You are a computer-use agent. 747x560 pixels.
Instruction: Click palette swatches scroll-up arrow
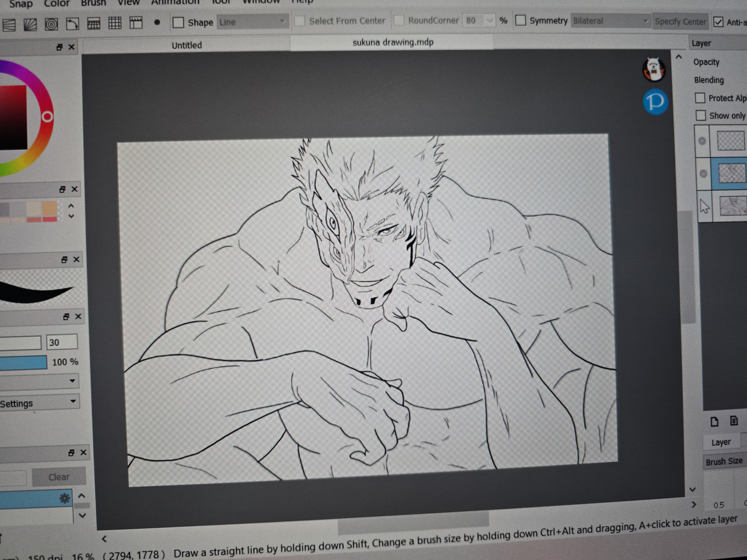(71, 205)
